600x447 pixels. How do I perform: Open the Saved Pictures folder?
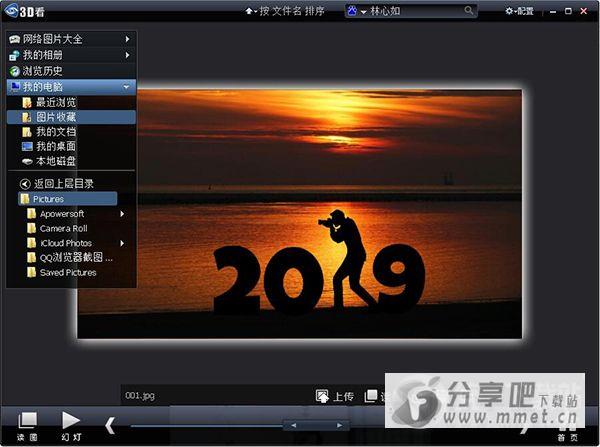tap(62, 272)
